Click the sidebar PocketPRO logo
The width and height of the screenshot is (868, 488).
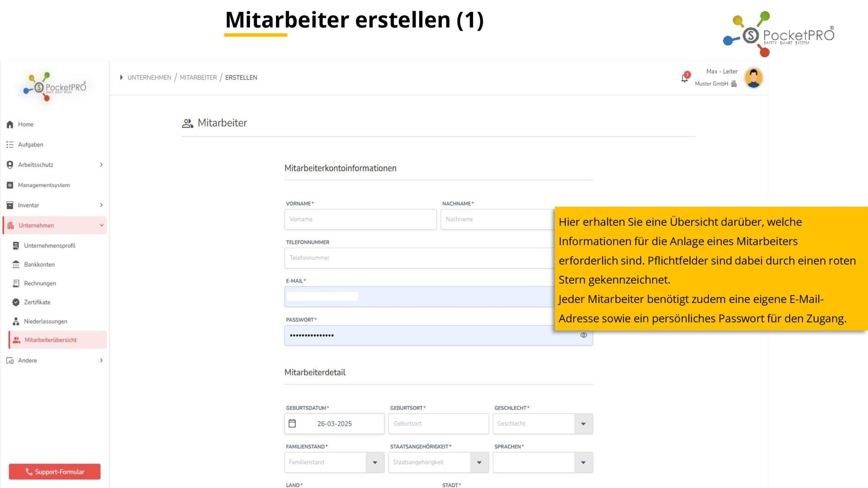click(54, 87)
